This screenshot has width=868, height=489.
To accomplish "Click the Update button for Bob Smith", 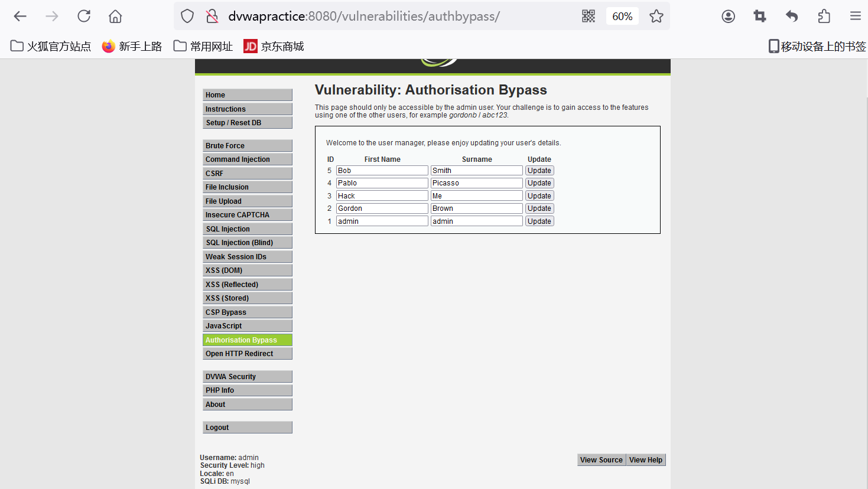I will 539,171.
